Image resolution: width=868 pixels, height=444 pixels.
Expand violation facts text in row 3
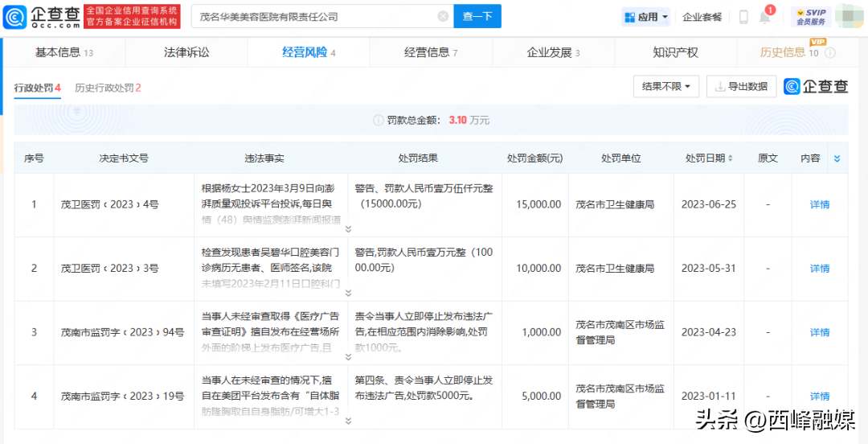(348, 356)
